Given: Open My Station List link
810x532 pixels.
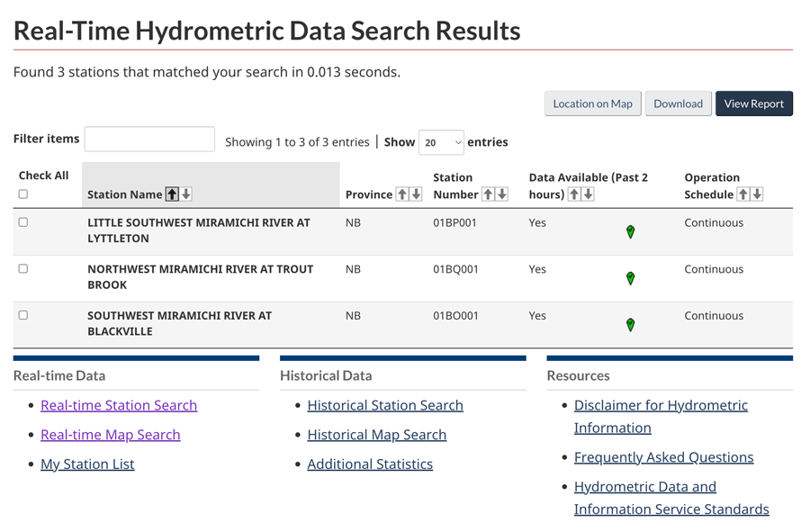Looking at the screenshot, I should coord(87,464).
